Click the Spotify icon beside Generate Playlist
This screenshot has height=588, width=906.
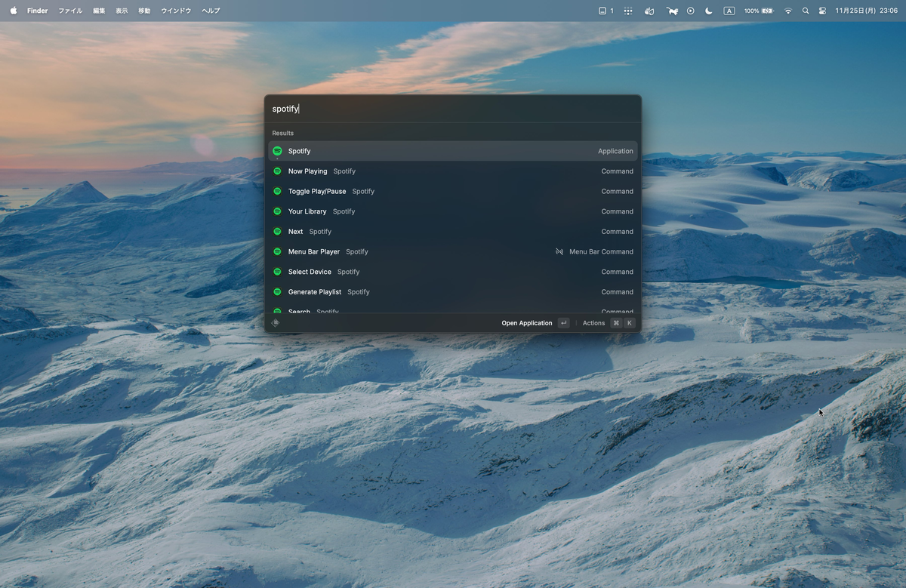point(277,292)
